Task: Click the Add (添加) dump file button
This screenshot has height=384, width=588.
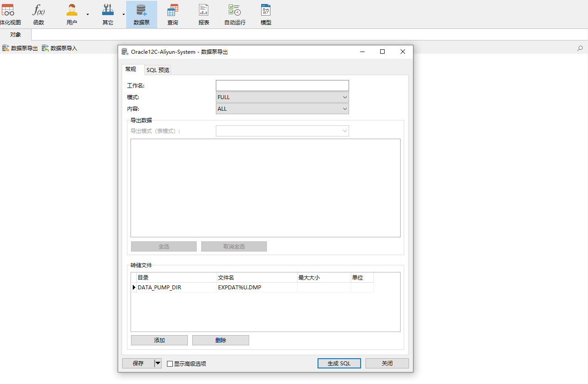Action: [x=159, y=340]
